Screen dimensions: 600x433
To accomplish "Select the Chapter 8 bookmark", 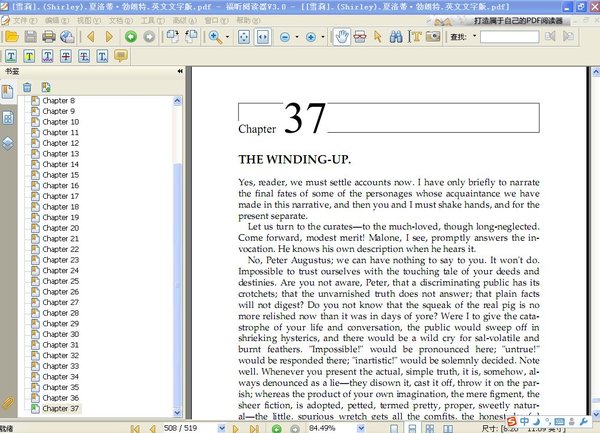I will [x=59, y=101].
